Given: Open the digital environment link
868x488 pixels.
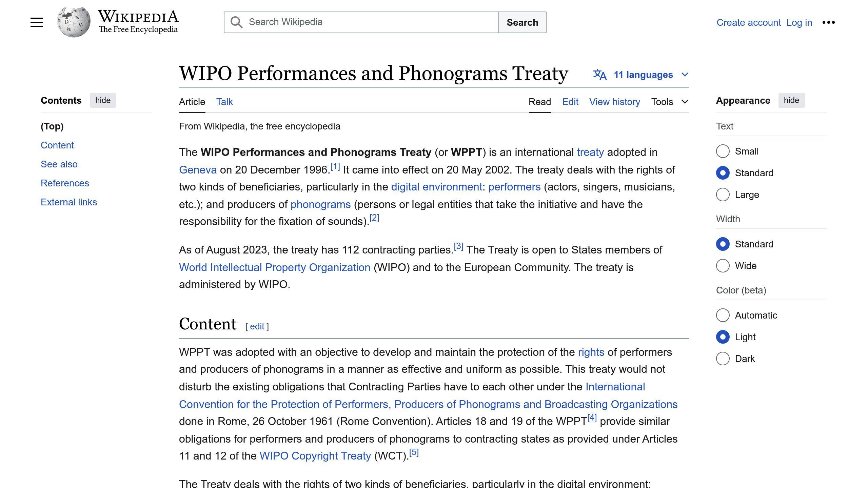Looking at the screenshot, I should coord(437,187).
